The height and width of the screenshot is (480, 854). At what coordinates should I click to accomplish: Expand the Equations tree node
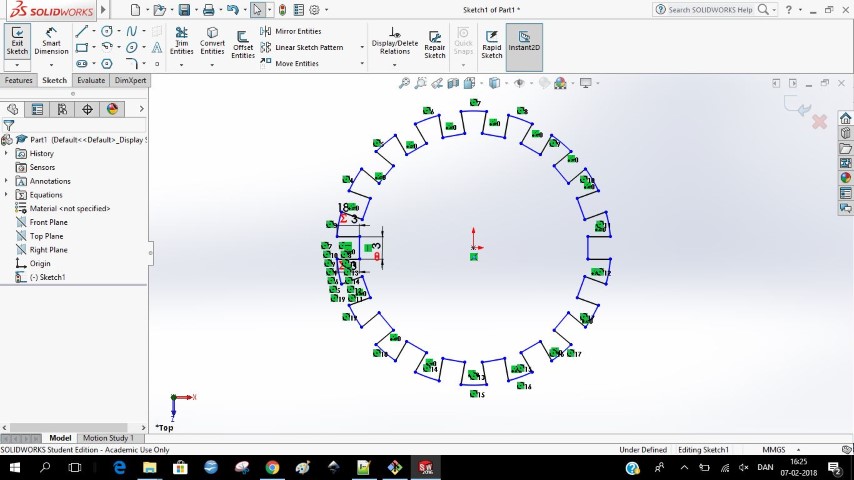tap(6, 195)
